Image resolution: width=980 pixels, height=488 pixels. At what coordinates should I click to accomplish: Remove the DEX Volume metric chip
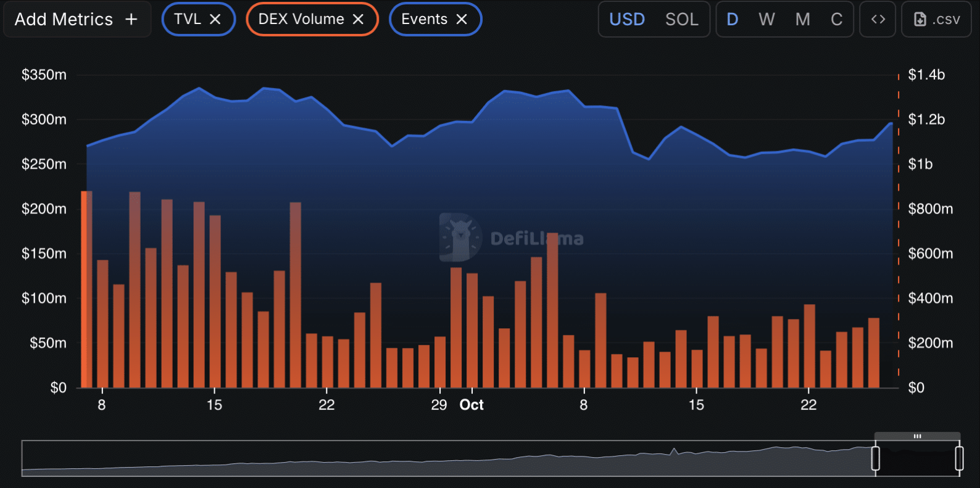(358, 19)
